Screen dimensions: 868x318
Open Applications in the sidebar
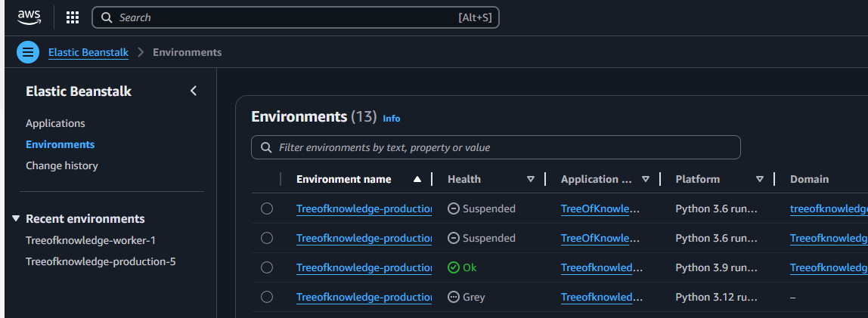(55, 123)
